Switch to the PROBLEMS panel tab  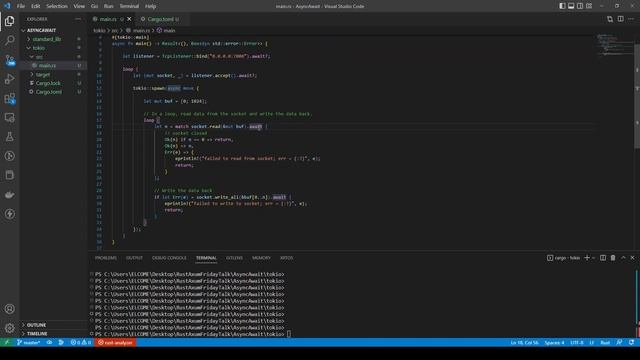[x=106, y=258]
